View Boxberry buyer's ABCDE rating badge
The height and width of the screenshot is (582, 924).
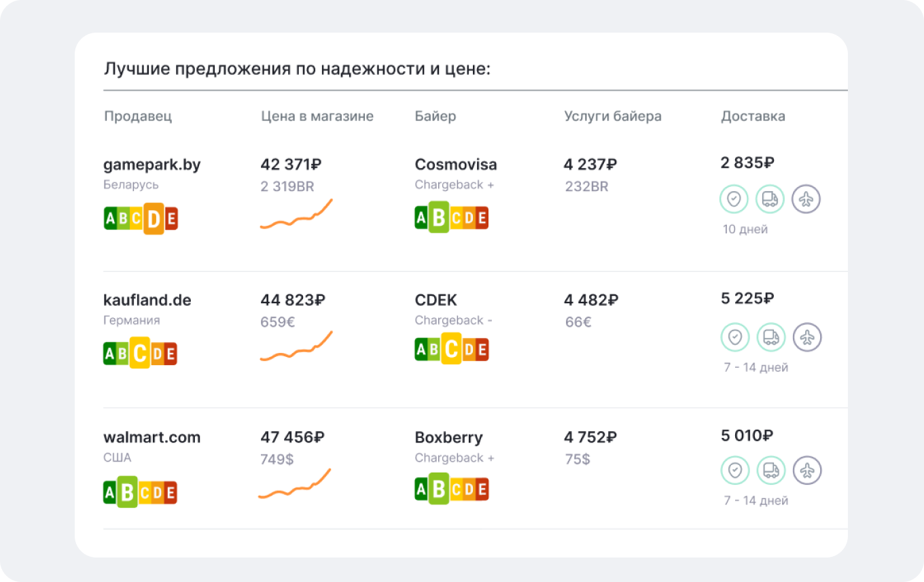coord(452,489)
